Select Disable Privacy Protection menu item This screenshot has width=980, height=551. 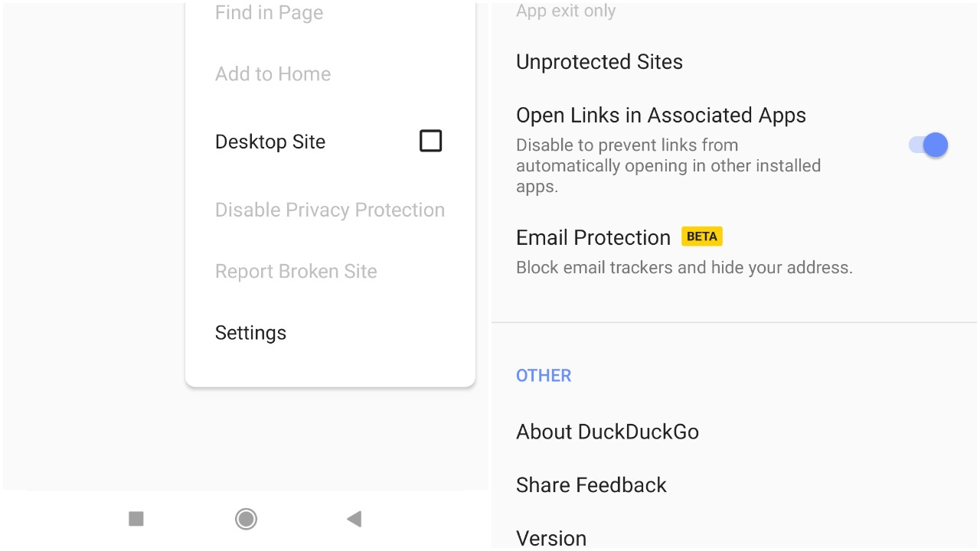[329, 210]
